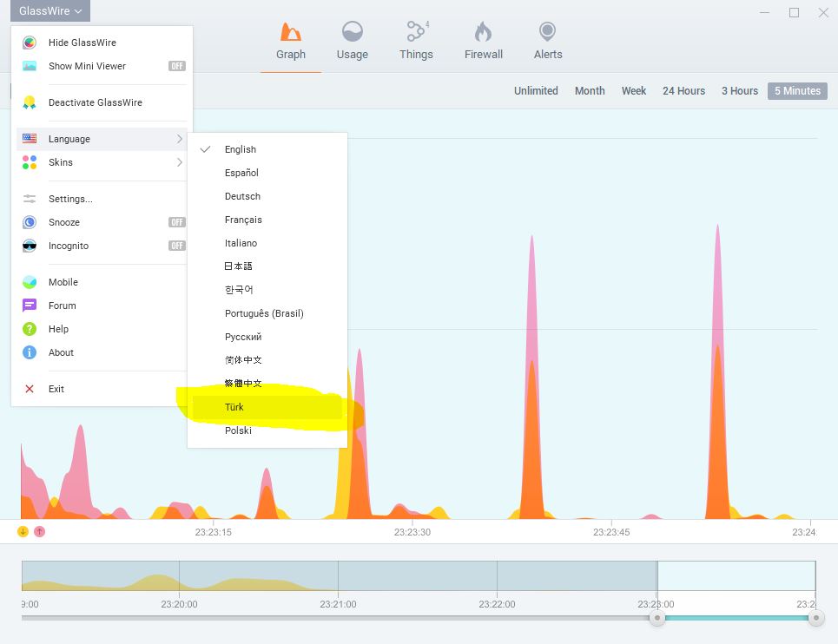The image size is (838, 644).
Task: Click teal selected range slider bar
Action: click(736, 618)
